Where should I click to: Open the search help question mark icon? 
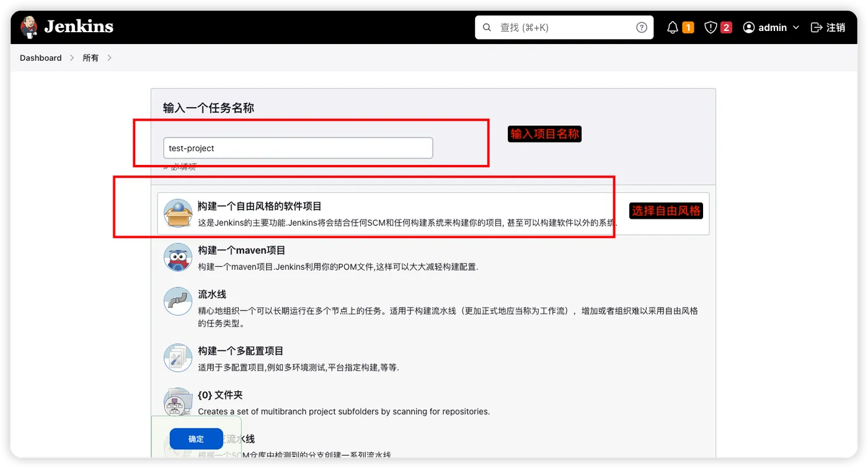point(642,27)
